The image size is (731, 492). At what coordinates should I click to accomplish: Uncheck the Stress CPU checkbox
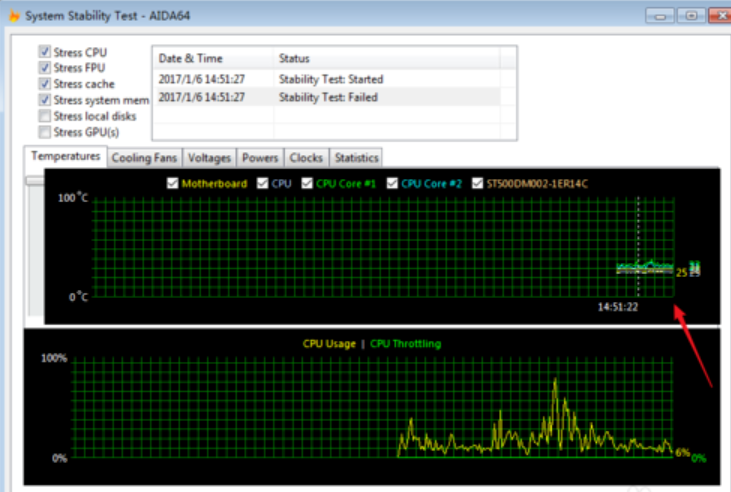[x=44, y=52]
